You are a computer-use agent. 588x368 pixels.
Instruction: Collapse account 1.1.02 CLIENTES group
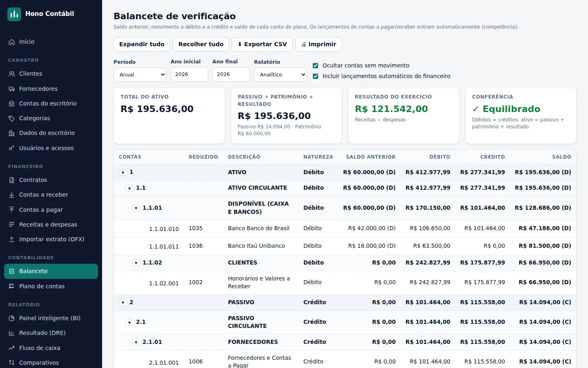pyautogui.click(x=136, y=263)
